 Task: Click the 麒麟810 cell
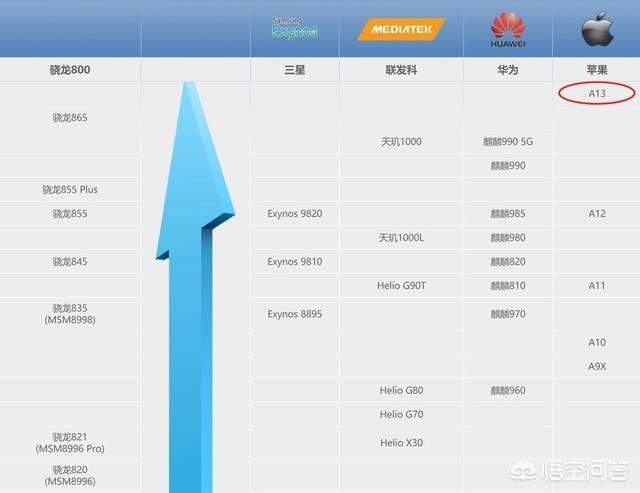click(508, 286)
